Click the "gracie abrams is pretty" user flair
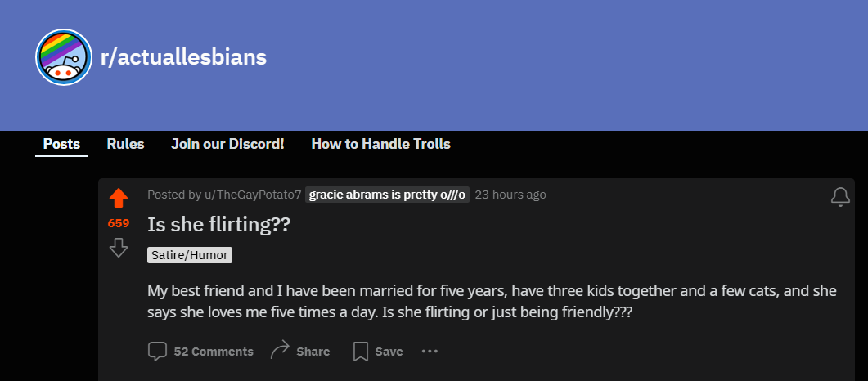Screen dimensions: 868x381 point(387,195)
